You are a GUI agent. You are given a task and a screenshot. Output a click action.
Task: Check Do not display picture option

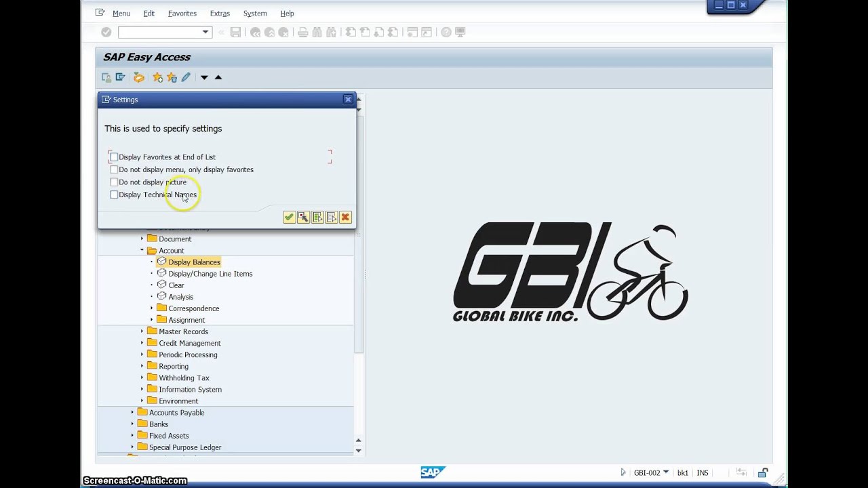(x=114, y=182)
